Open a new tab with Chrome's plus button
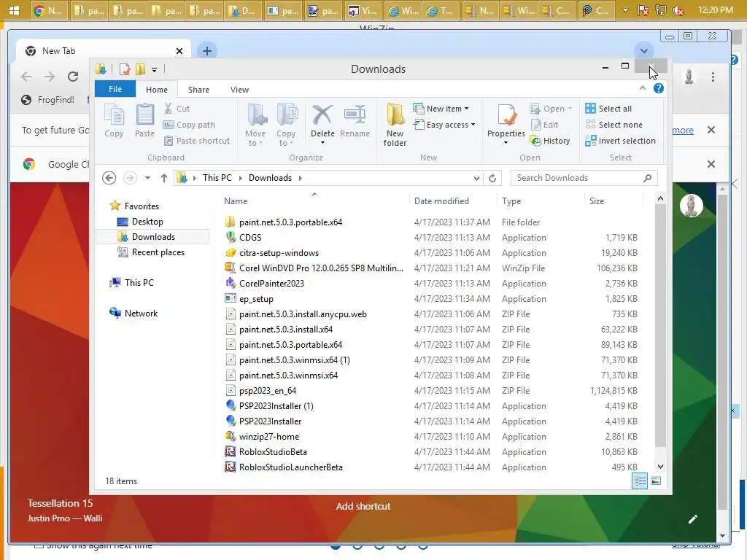This screenshot has height=560, width=747. pyautogui.click(x=206, y=51)
